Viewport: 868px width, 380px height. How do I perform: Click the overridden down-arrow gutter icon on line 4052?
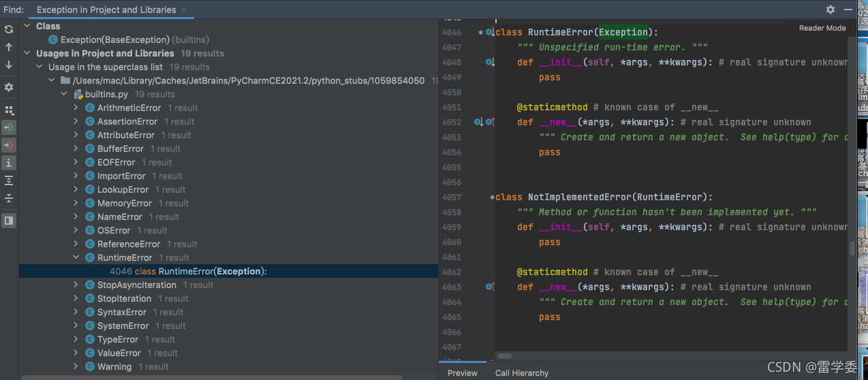478,122
